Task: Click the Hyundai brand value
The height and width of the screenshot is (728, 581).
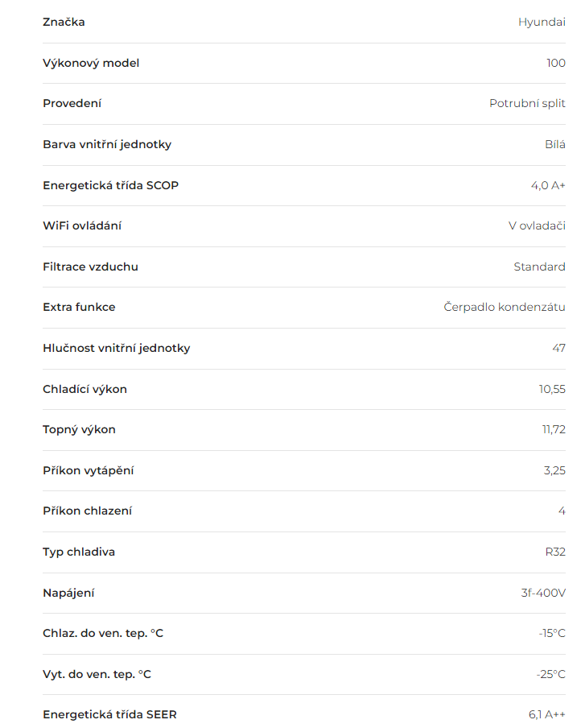Action: (x=542, y=23)
